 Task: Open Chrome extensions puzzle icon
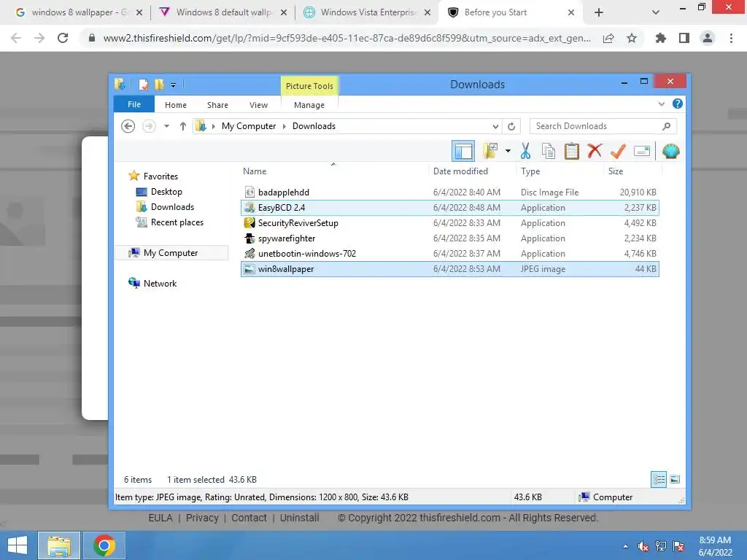click(660, 38)
